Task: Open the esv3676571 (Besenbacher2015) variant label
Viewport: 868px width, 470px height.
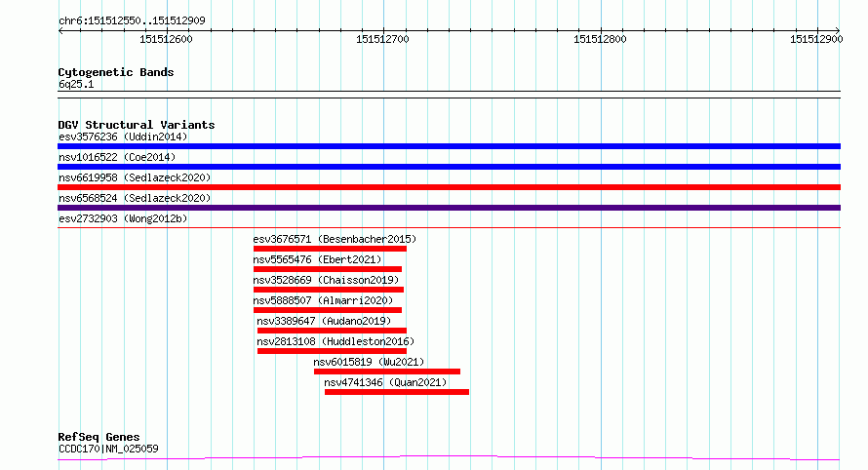Action: [335, 239]
